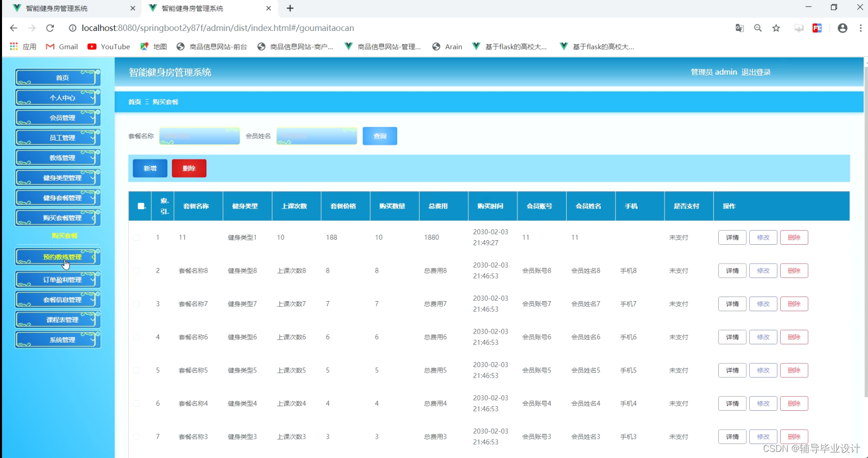Reload the page with the refresh icon
This screenshot has width=868, height=458.
(x=50, y=28)
